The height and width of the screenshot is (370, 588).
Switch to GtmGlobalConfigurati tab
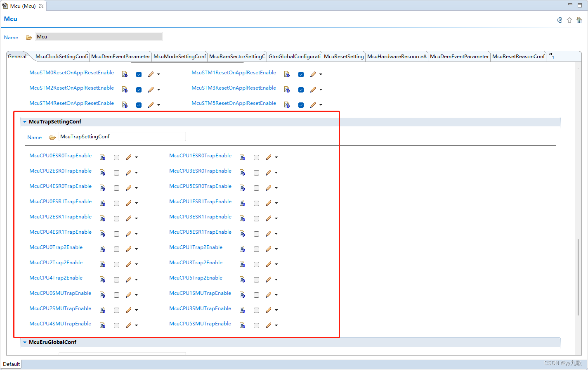tap(295, 57)
